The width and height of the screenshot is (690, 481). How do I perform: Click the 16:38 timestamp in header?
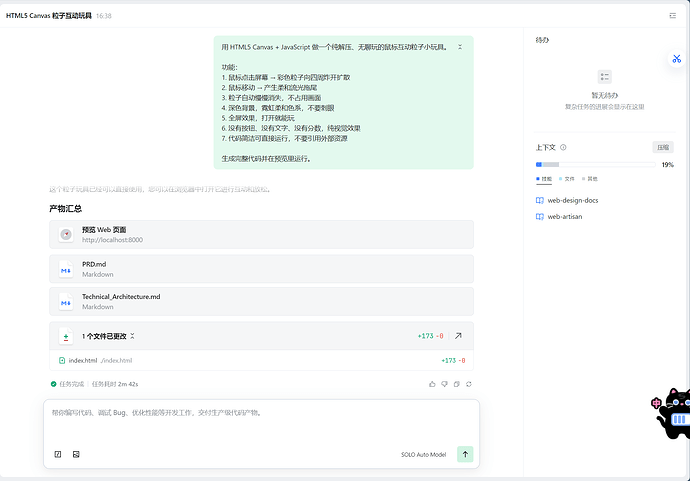tap(104, 16)
